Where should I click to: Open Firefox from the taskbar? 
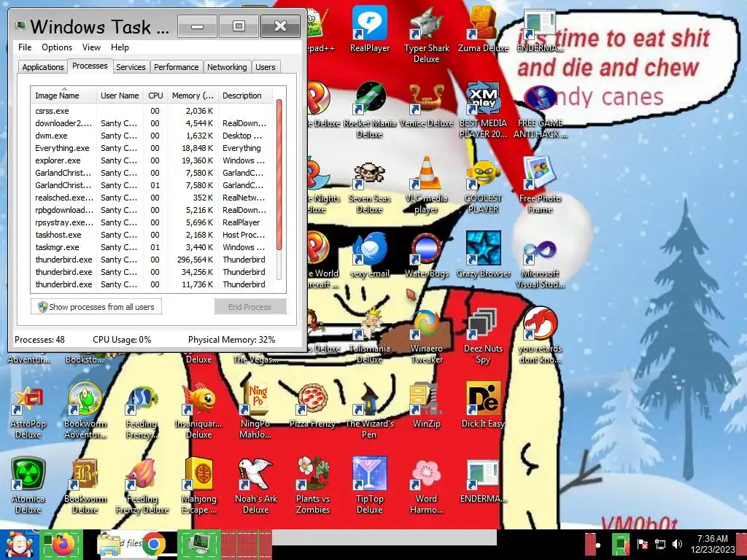63,544
